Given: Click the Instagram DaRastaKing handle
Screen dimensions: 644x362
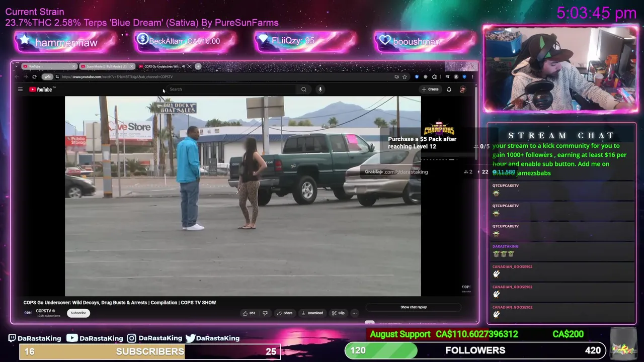Looking at the screenshot, I should coord(154,338).
